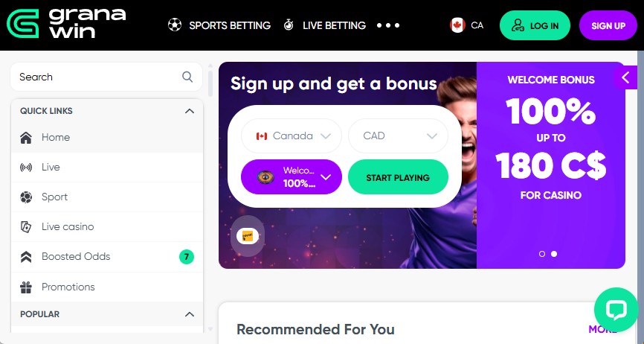Click the Canada flag language icon
The image size is (644, 344).
click(457, 25)
